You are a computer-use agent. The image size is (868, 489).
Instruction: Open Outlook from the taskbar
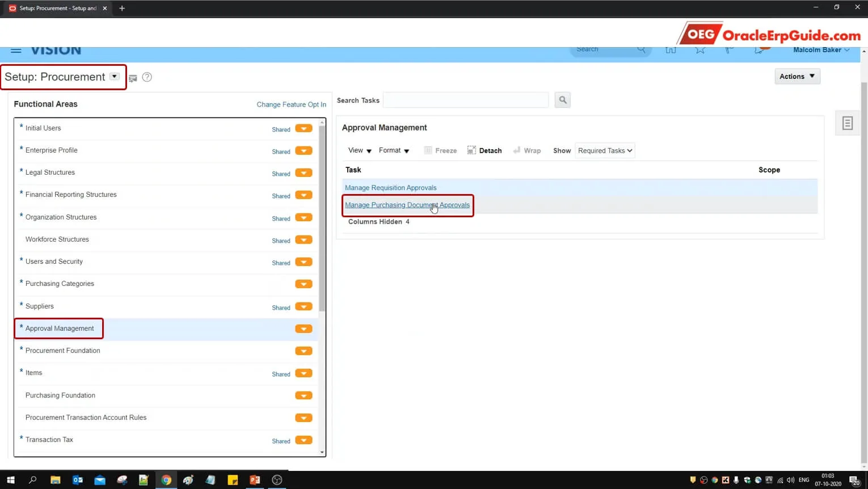(78, 480)
